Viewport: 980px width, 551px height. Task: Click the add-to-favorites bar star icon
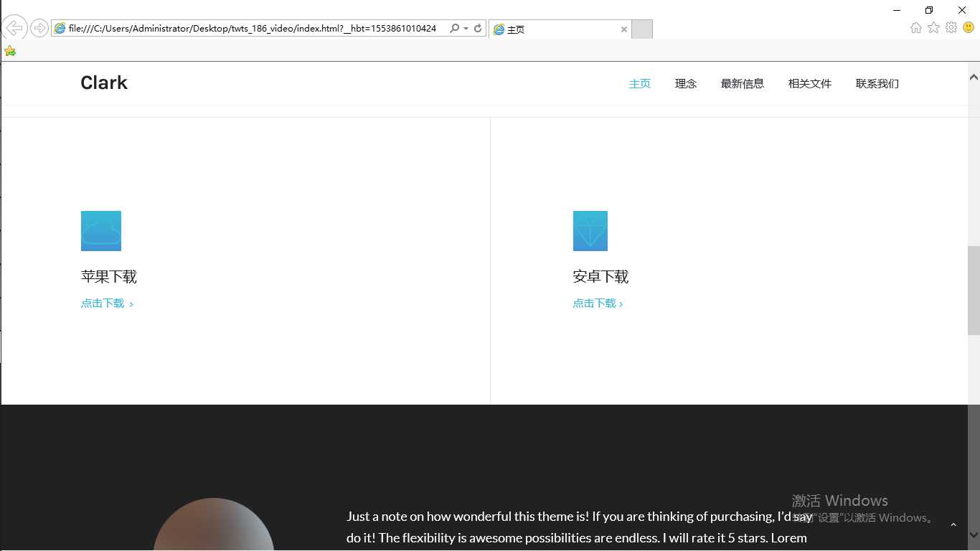click(x=10, y=51)
